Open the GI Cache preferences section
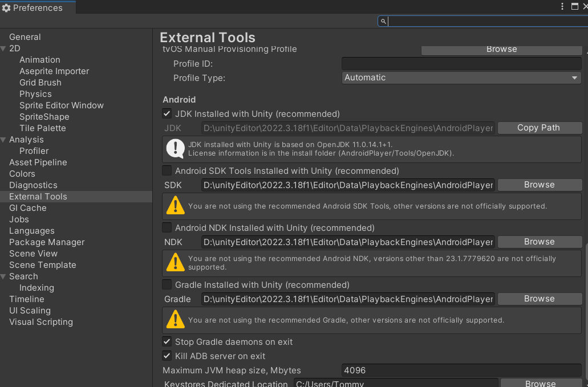This screenshot has height=387, width=588. [x=27, y=208]
